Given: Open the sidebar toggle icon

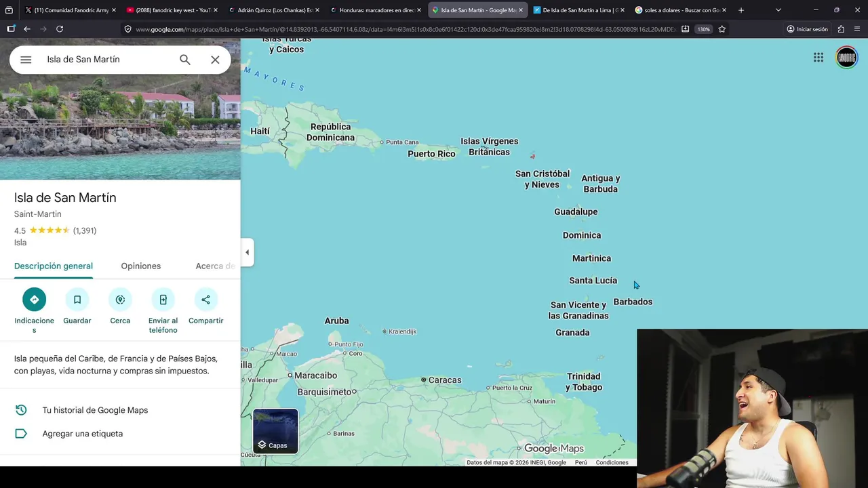Looking at the screenshot, I should (x=11, y=29).
